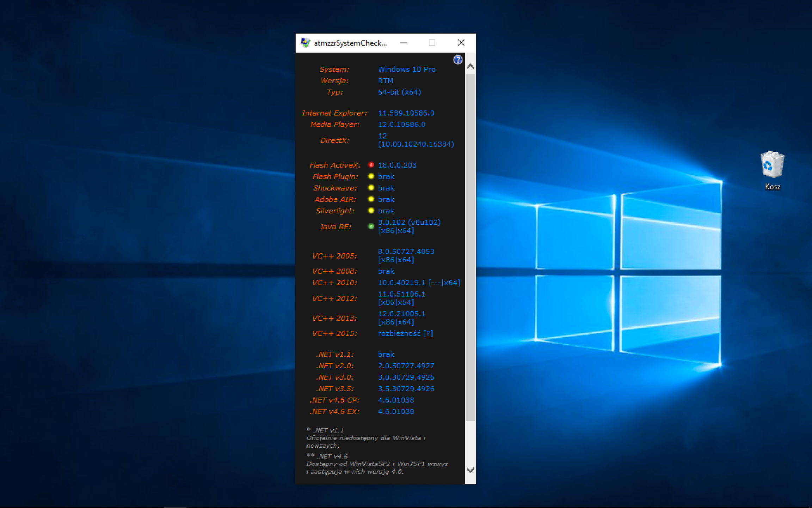Viewport: 812px width, 508px height.
Task: Click the 'brak' value for .NET v1.1
Action: [386, 355]
